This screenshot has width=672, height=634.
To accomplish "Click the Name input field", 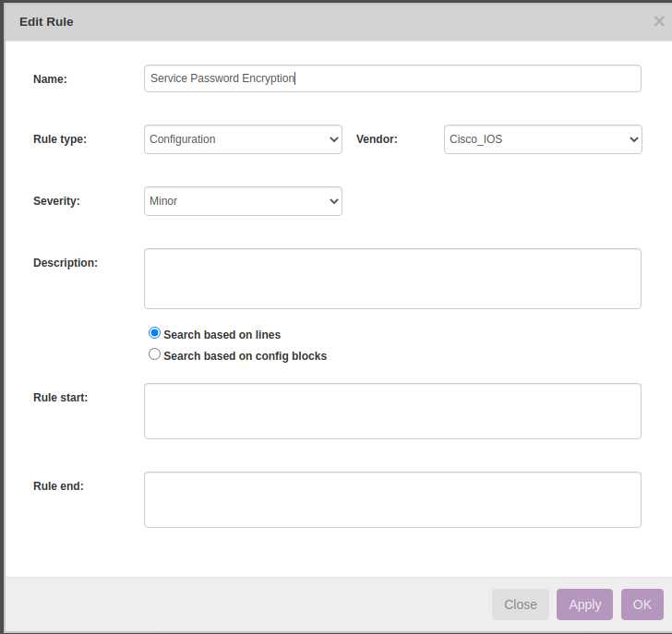I will 392,78.
